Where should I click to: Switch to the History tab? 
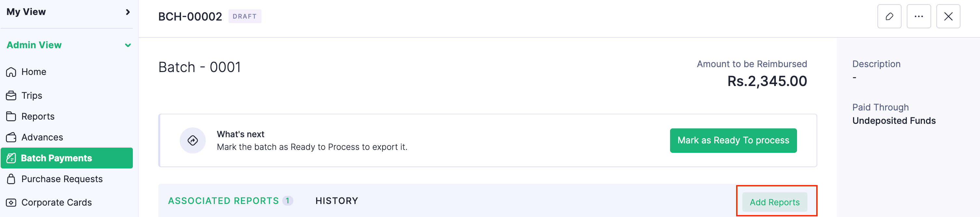pos(336,200)
